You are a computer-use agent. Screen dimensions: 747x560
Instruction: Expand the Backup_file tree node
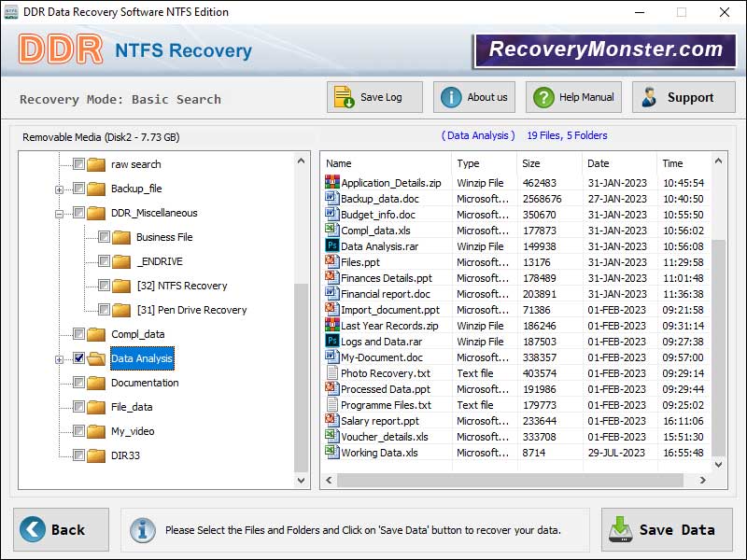(x=60, y=189)
